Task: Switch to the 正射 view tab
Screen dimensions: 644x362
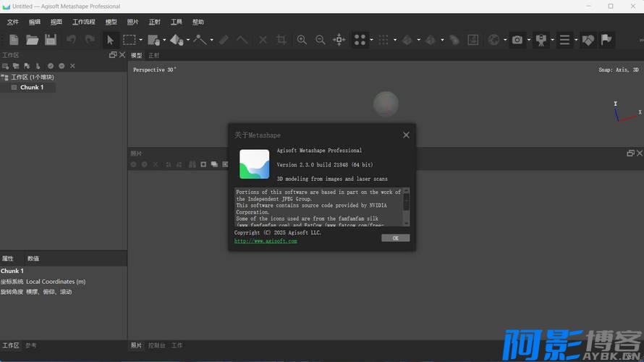Action: coord(154,56)
